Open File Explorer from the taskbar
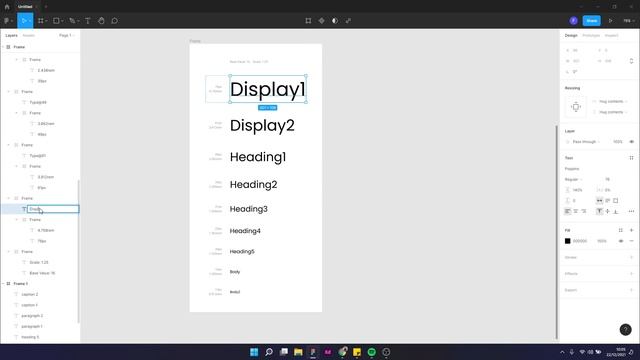 click(x=298, y=352)
